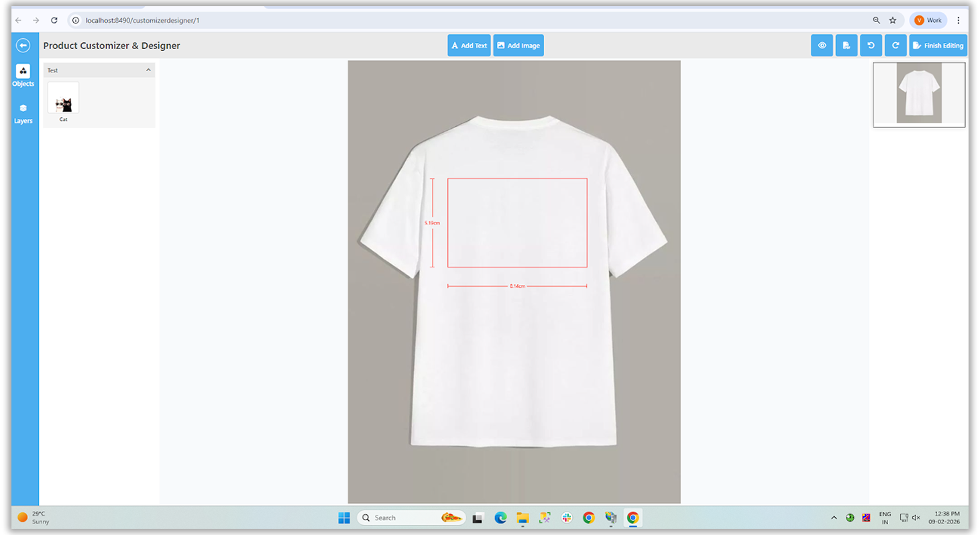
Task: Go forward in the browser
Action: click(x=36, y=20)
